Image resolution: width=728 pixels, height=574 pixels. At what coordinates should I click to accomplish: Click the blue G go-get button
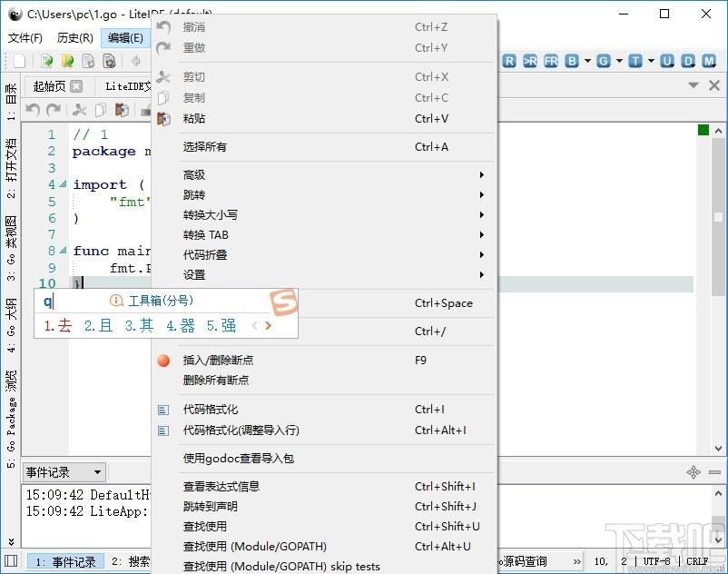tap(604, 61)
